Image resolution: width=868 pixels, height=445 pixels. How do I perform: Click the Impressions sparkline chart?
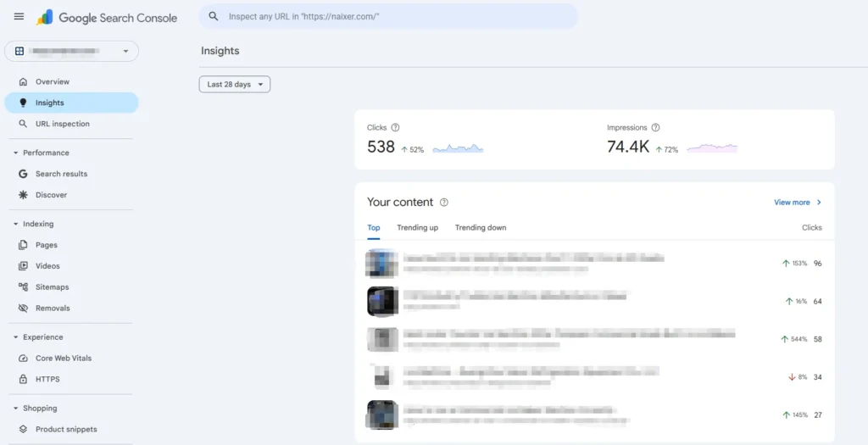(x=712, y=147)
